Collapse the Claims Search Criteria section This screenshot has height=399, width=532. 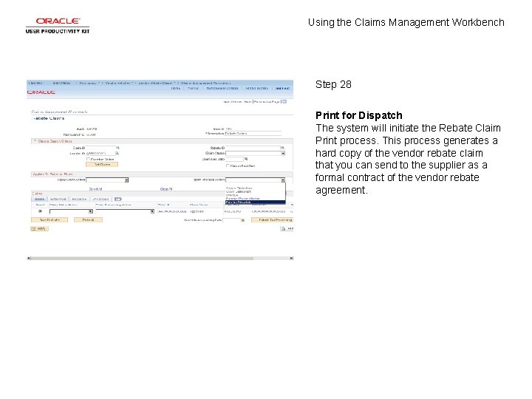(x=34, y=141)
